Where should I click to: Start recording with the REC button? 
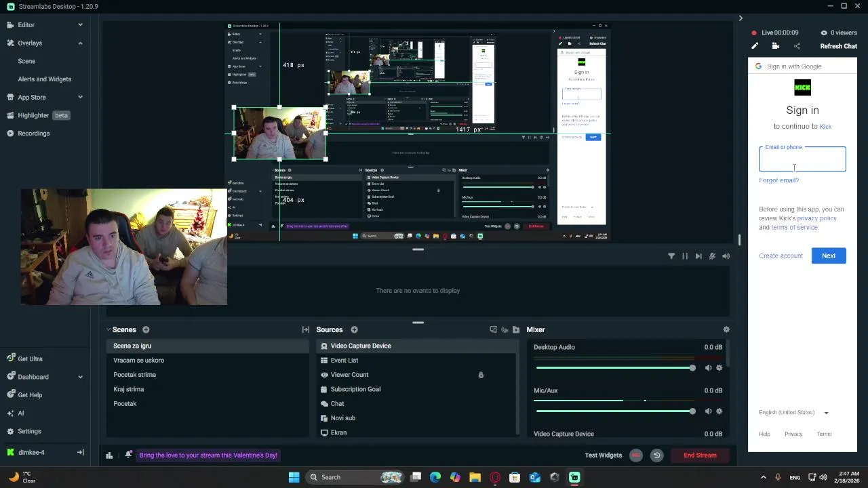point(635,455)
